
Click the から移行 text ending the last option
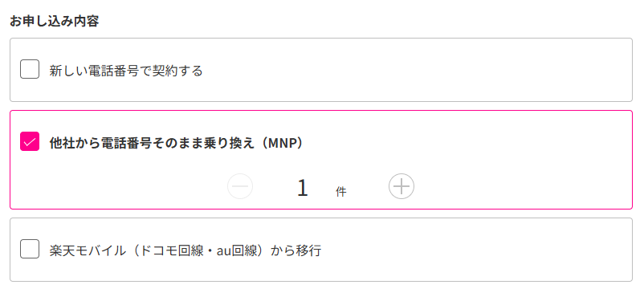click(296, 250)
